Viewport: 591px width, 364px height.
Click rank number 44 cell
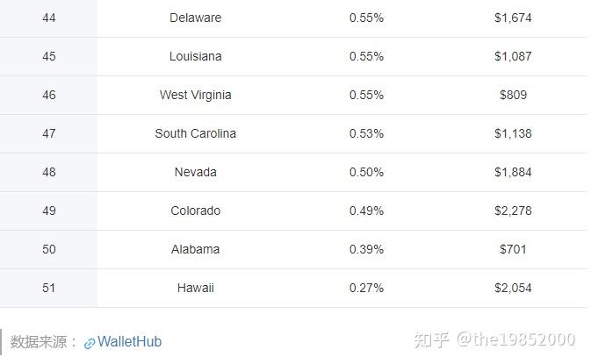(x=49, y=18)
